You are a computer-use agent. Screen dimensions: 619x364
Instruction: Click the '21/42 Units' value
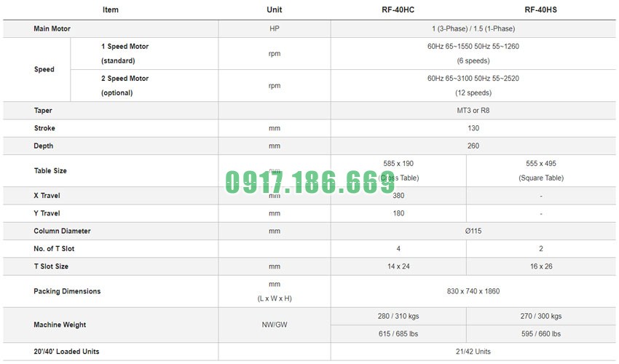point(473,352)
